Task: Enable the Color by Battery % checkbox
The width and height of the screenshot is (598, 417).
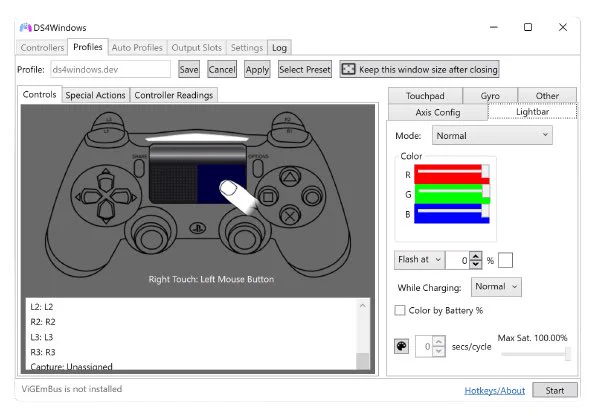Action: coord(400,310)
